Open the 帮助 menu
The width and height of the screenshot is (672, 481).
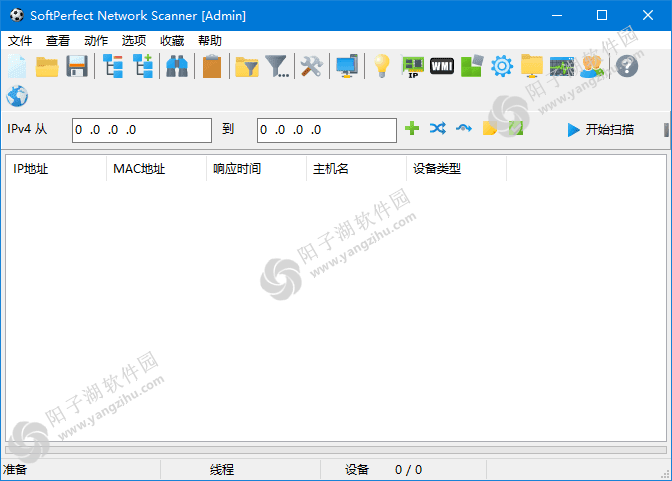coord(210,41)
